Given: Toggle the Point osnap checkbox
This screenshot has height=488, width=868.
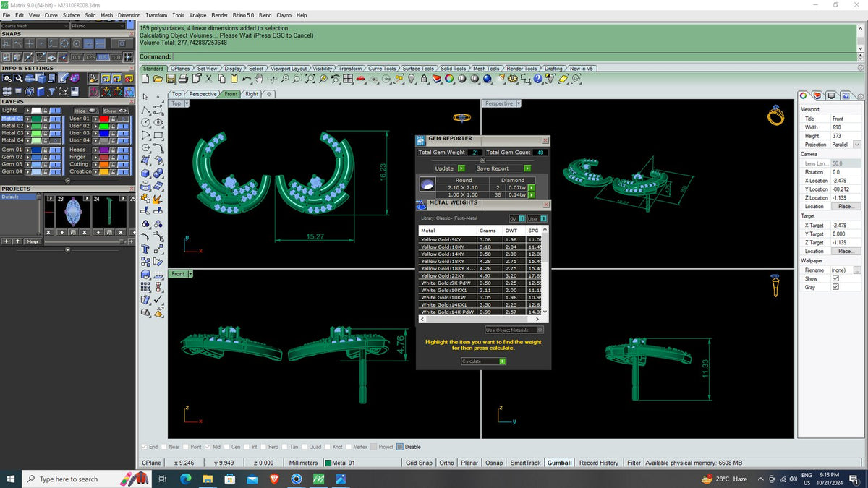Looking at the screenshot, I should (x=186, y=447).
